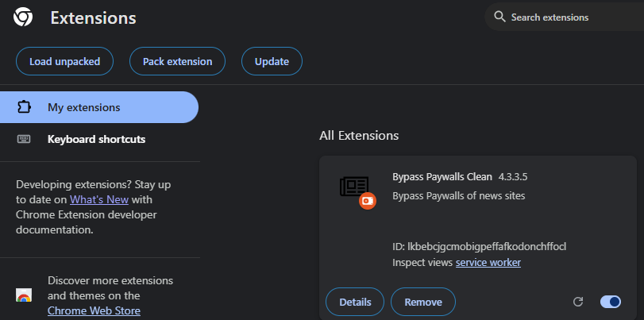Disable the Bypass Paywalls Clean toggle
Viewport: 644px width, 320px height.
coord(611,302)
